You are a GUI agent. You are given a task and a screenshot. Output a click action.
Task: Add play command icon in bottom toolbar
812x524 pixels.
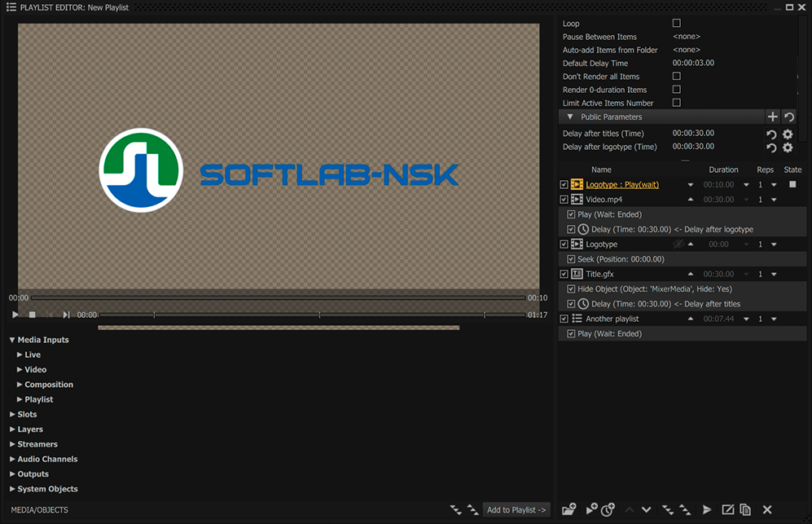tap(591, 509)
